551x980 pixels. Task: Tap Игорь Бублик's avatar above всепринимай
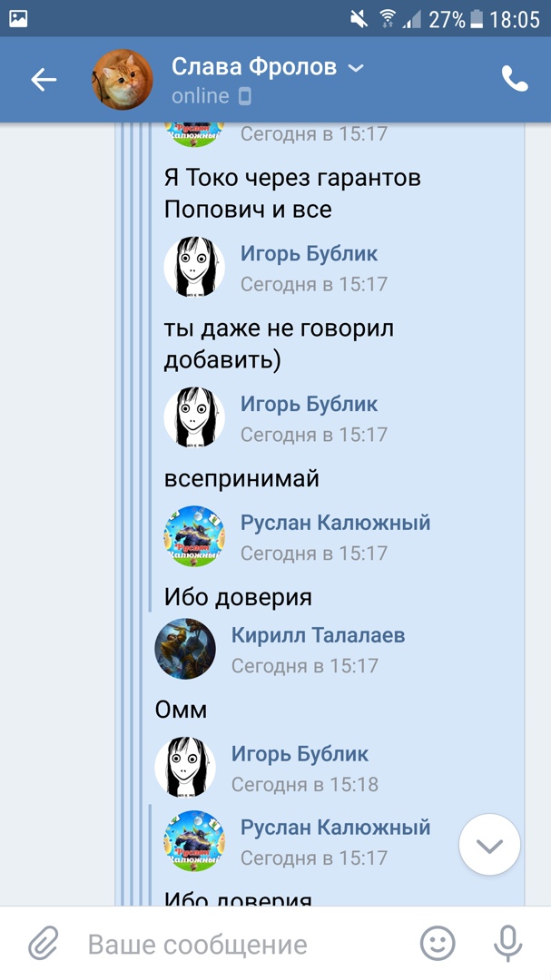pos(194,416)
